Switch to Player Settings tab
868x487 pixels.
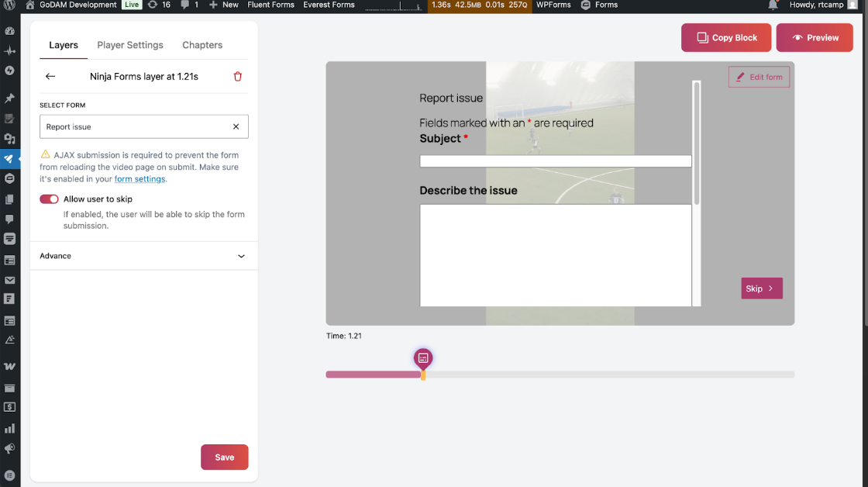click(x=130, y=45)
